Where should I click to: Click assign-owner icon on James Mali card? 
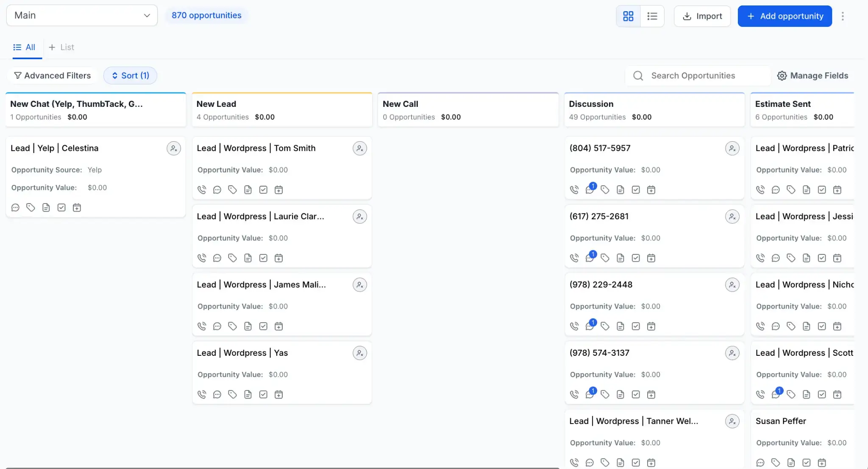pyautogui.click(x=359, y=285)
